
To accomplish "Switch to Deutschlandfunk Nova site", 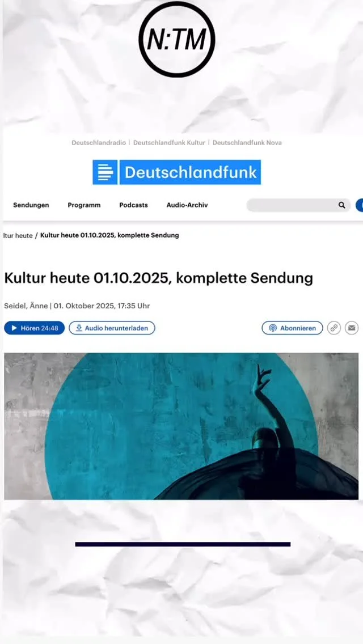I will pos(247,143).
